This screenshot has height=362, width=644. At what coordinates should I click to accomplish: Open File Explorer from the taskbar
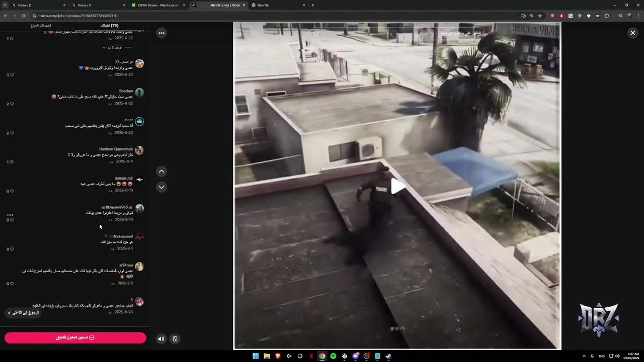point(267,356)
